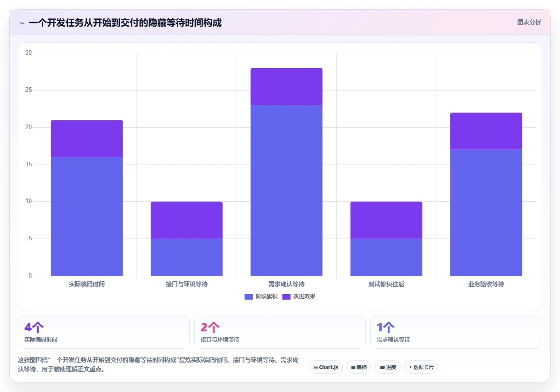Click the blue 实际编码时间 bar segment

tap(87, 216)
